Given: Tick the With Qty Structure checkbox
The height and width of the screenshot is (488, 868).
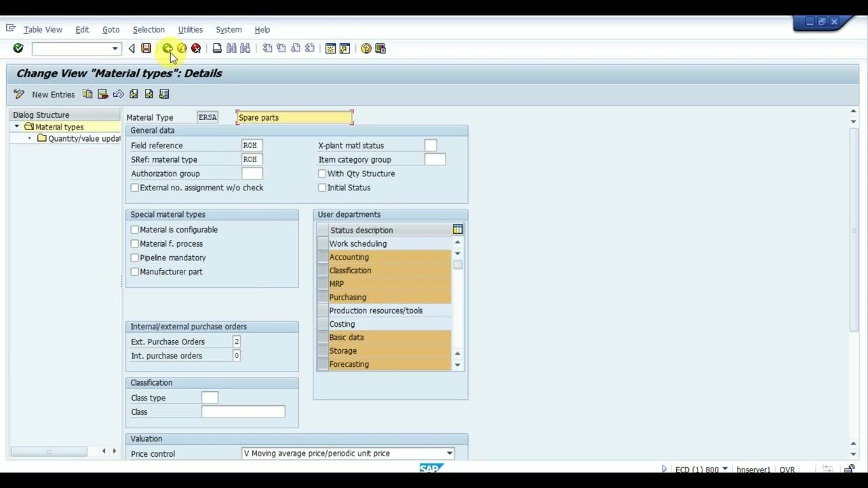Looking at the screenshot, I should click(322, 174).
